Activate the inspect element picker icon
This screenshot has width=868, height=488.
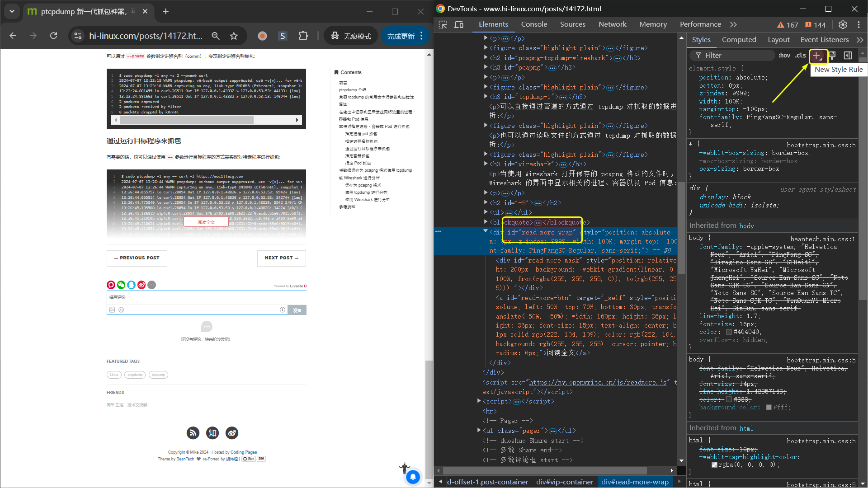pos(443,25)
